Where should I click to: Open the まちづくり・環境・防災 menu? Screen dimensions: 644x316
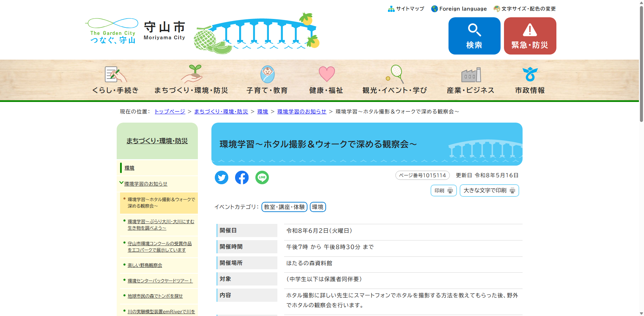[x=191, y=90]
